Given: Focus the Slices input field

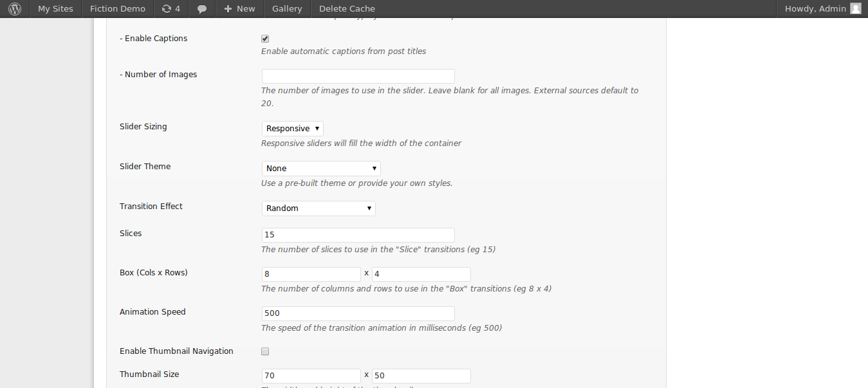Looking at the screenshot, I should 358,235.
